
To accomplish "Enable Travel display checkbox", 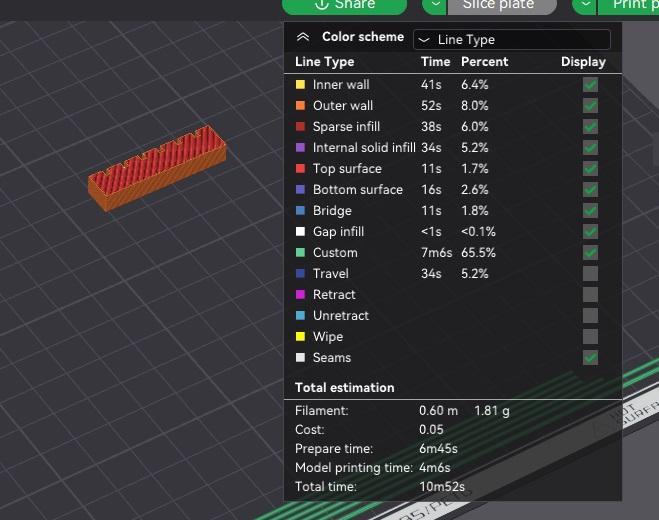I will pos(590,274).
